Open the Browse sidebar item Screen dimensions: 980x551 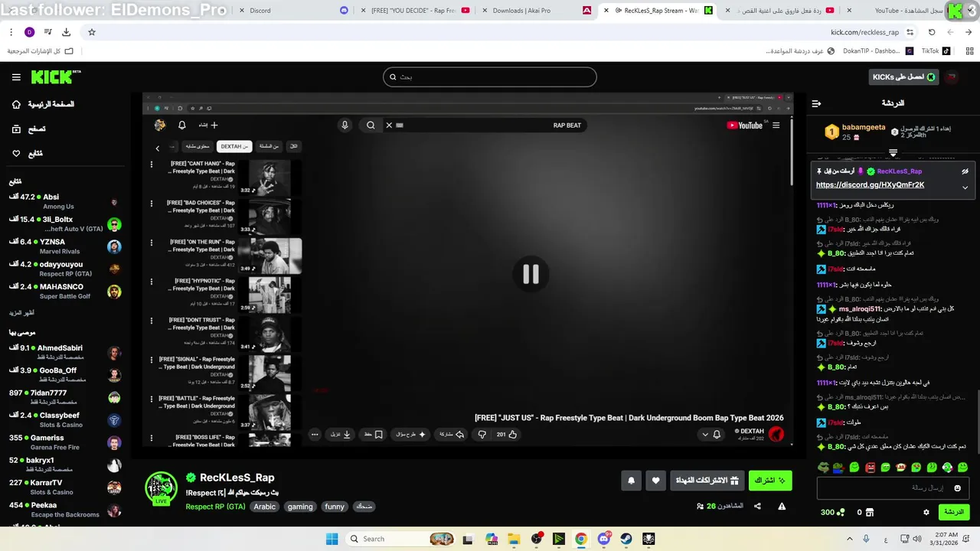28,129
